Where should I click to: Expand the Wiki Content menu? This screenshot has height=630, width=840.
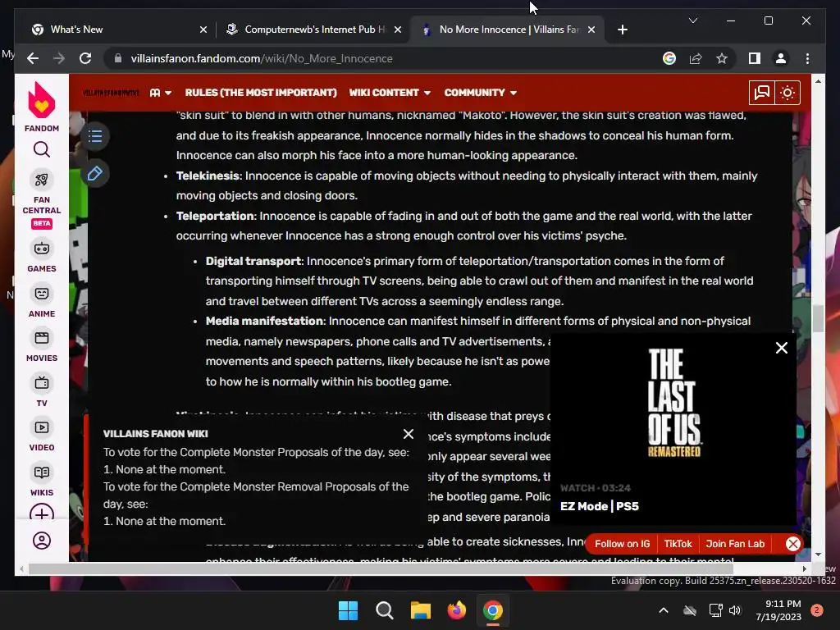[x=390, y=93]
